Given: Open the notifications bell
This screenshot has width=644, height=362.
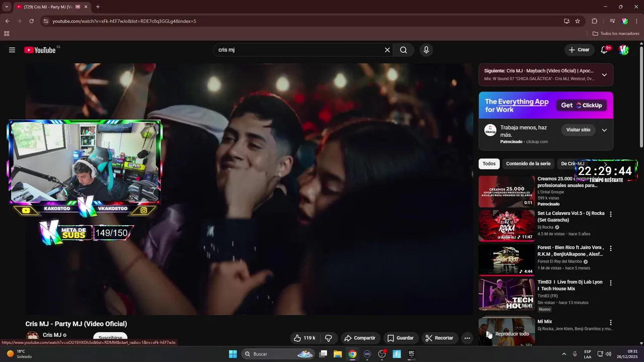Looking at the screenshot, I should click(x=604, y=50).
